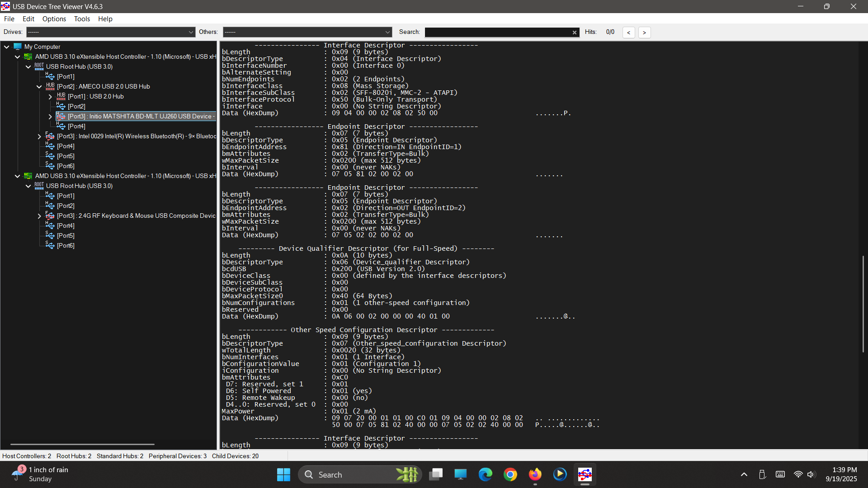Image resolution: width=868 pixels, height=488 pixels.
Task: Collapse the second AMD USB host controller node
Action: [18, 176]
